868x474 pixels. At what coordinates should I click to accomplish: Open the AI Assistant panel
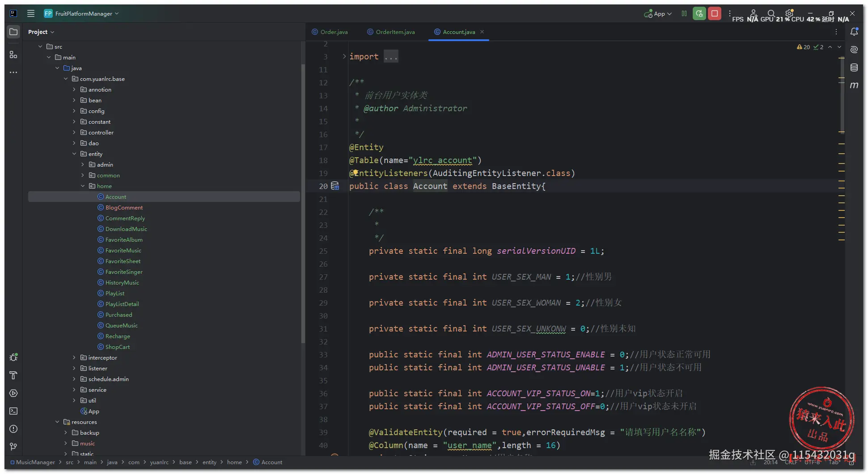(x=854, y=50)
